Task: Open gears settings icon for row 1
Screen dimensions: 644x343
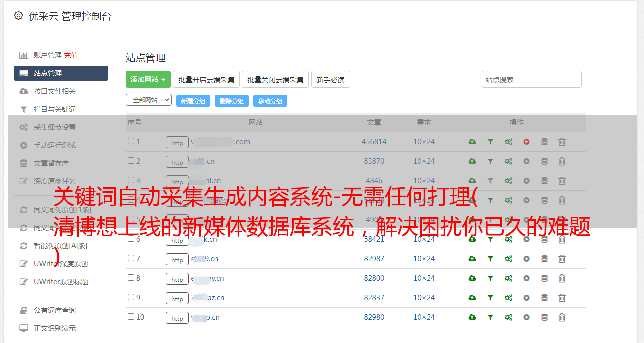Action: click(x=508, y=142)
